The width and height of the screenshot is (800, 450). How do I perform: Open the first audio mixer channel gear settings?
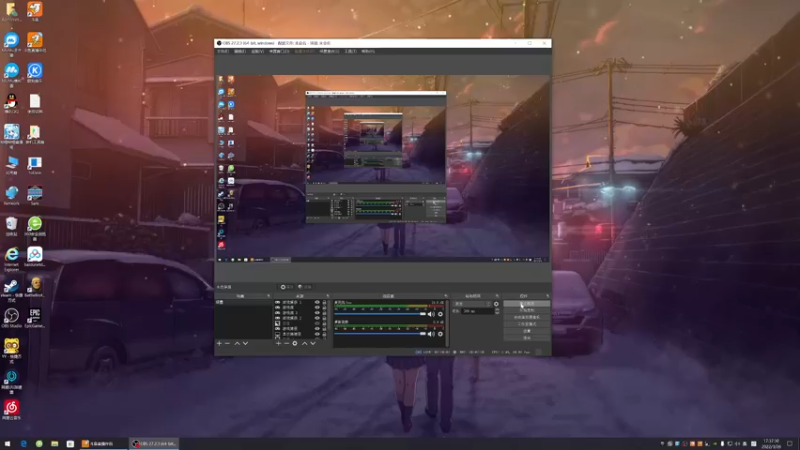[x=440, y=314]
